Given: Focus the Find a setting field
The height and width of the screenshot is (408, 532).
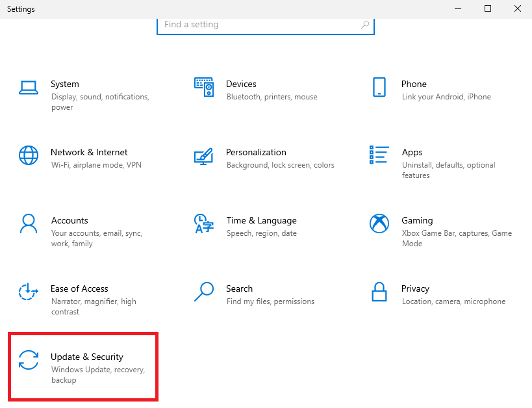Looking at the screenshot, I should pyautogui.click(x=266, y=25).
